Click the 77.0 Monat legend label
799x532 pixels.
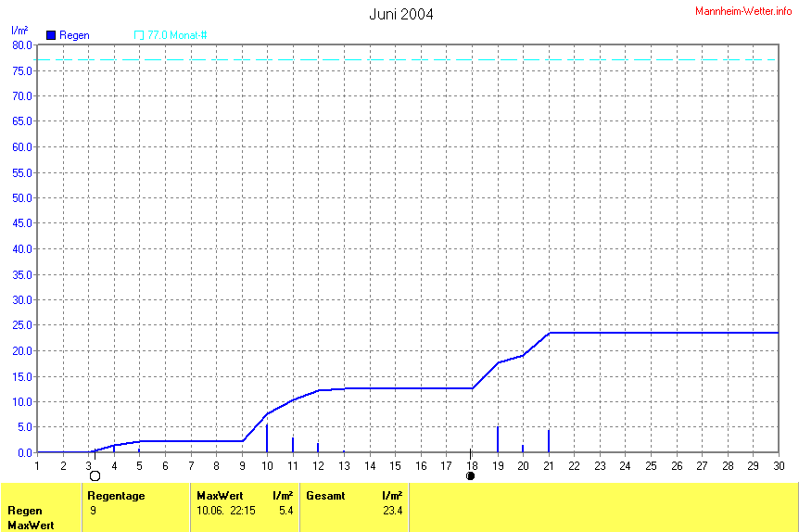[x=177, y=35]
